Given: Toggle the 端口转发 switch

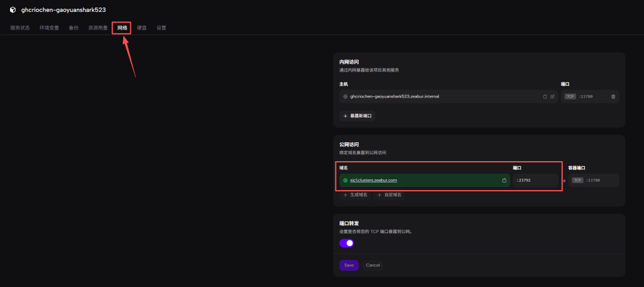Looking at the screenshot, I should pyautogui.click(x=347, y=243).
